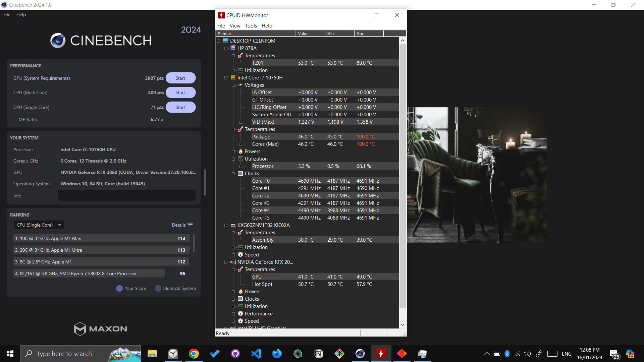The height and width of the screenshot is (362, 644).
Task: Open Cinebench Help menu
Action: pos(21,14)
